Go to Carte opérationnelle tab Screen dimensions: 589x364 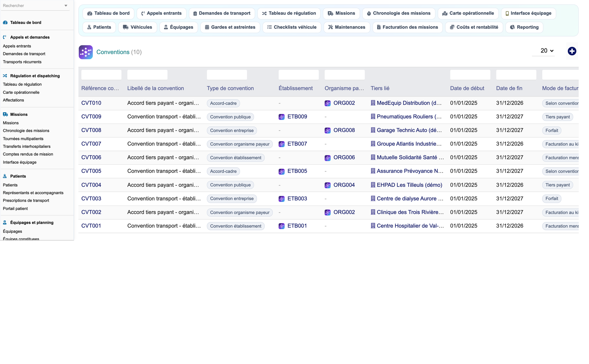coord(468,13)
